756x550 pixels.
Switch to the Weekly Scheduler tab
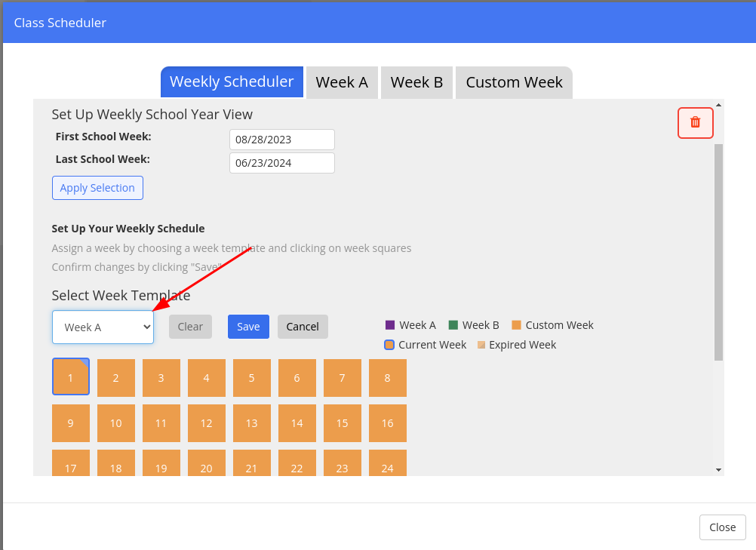[232, 82]
